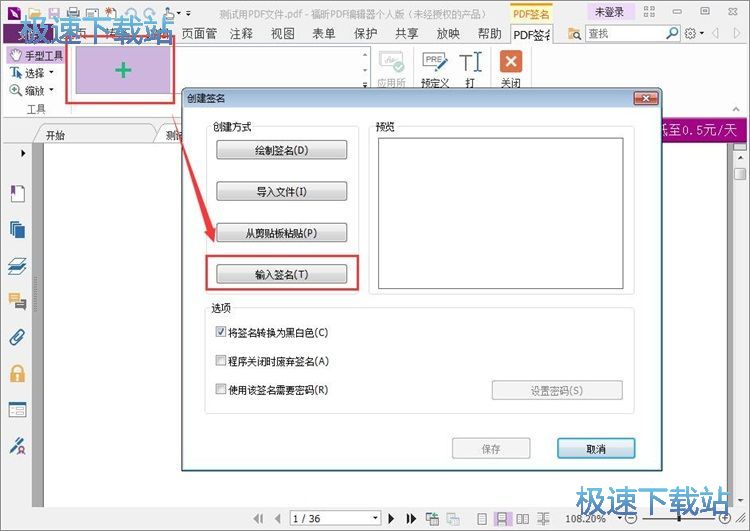
Task: Close the Create Signature (创建签名) dialog
Action: pos(646,98)
